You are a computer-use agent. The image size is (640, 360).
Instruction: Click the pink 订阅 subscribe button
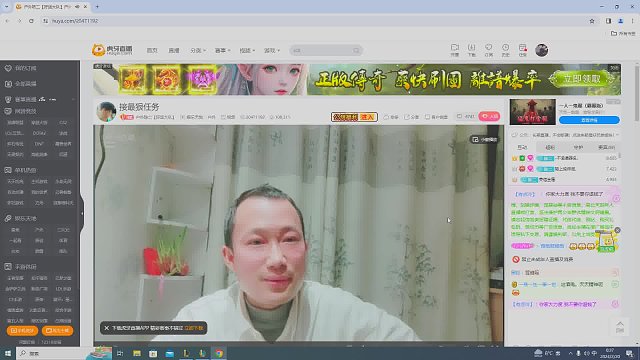[x=489, y=116]
